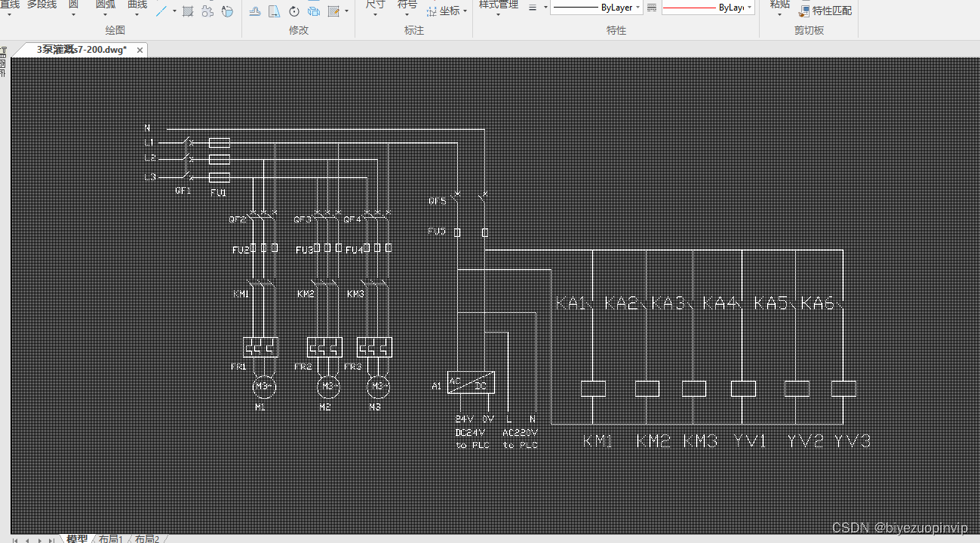The image size is (980, 543).
Task: Open the 样式管理 (Style Manager) dropdown
Action: 498,15
